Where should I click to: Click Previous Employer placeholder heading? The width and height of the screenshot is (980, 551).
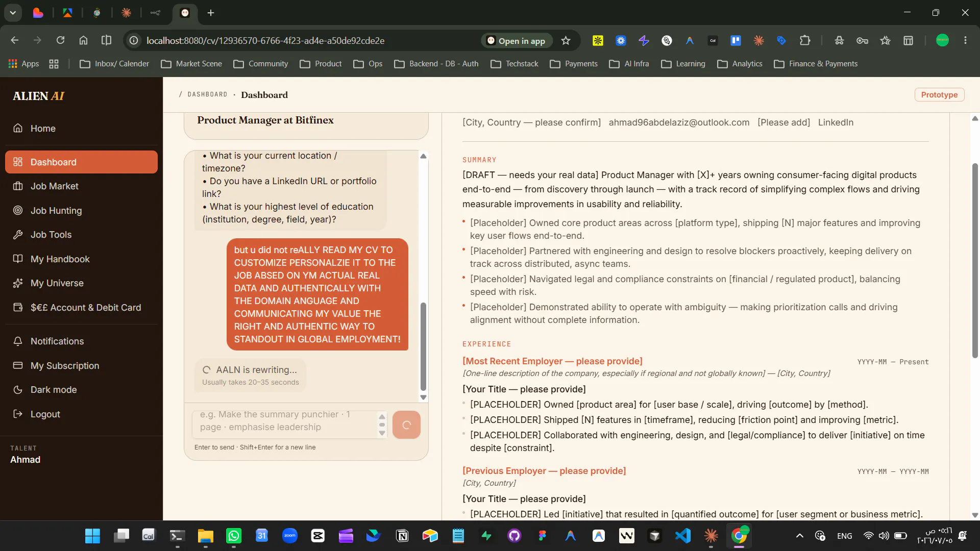coord(544,471)
